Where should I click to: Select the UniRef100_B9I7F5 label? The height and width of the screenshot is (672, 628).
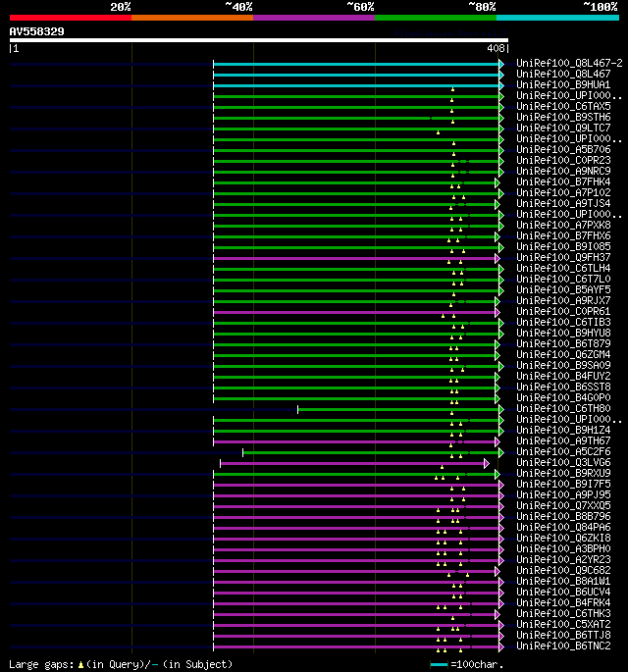click(x=563, y=484)
